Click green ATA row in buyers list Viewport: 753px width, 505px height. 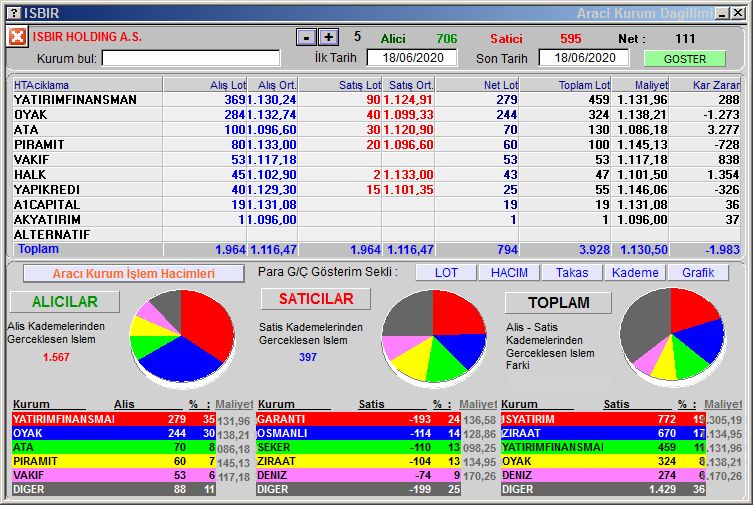coord(114,447)
